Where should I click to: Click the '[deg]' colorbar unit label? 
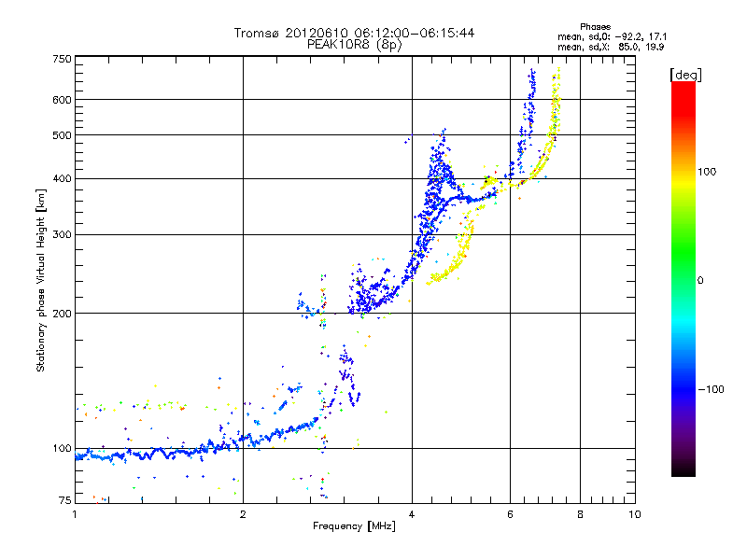click(685, 75)
